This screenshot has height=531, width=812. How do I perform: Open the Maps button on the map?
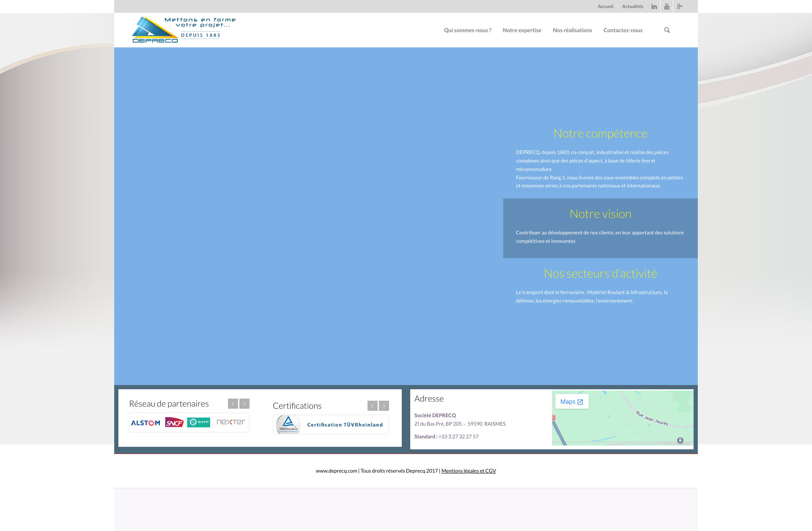(572, 402)
